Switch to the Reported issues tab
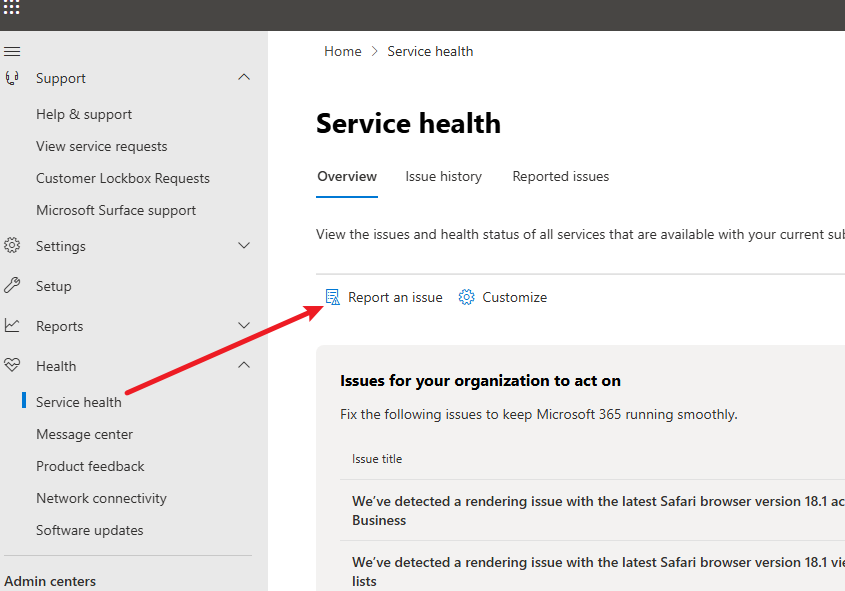This screenshot has width=845, height=591. pyautogui.click(x=560, y=177)
